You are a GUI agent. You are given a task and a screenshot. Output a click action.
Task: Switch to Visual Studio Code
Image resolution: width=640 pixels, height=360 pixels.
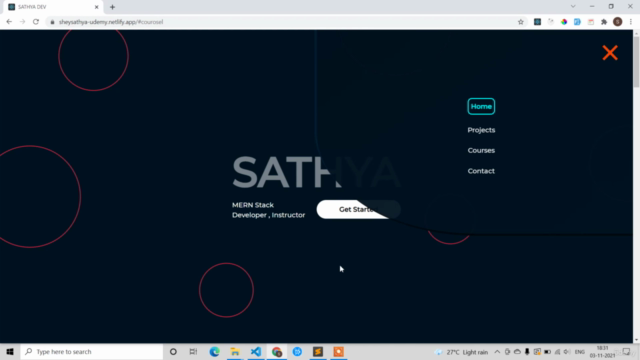[256, 351]
